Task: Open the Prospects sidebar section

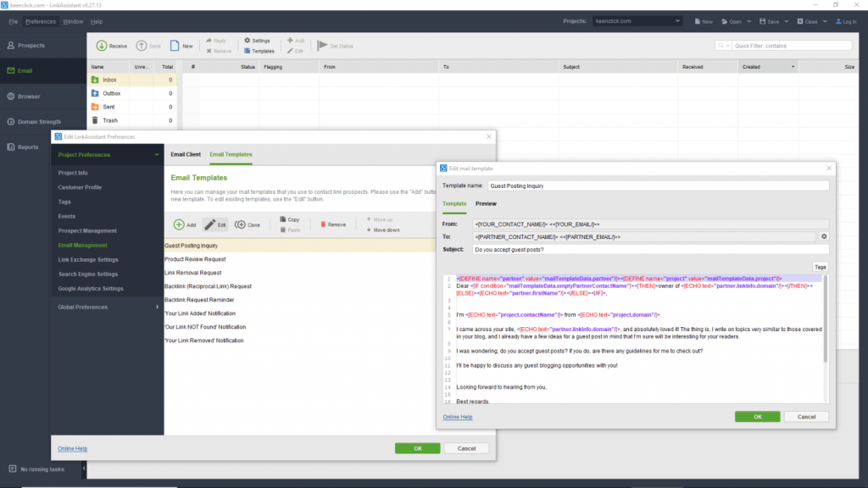Action: coord(43,46)
